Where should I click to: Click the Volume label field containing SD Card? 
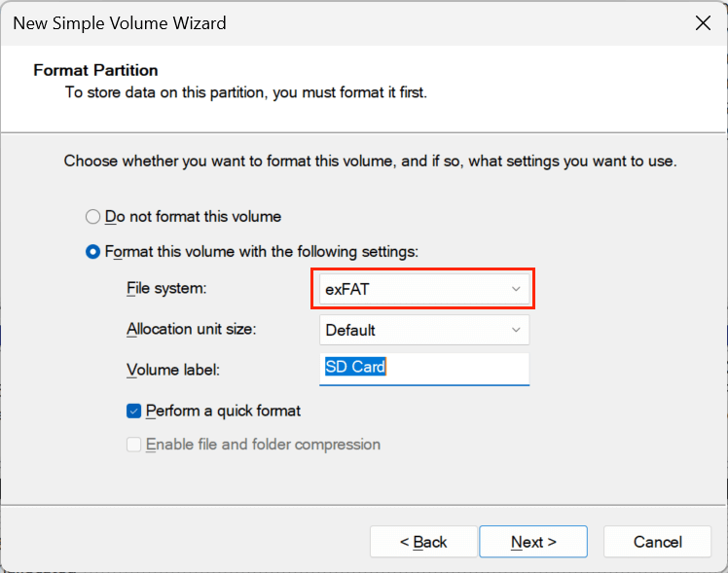pyautogui.click(x=423, y=368)
